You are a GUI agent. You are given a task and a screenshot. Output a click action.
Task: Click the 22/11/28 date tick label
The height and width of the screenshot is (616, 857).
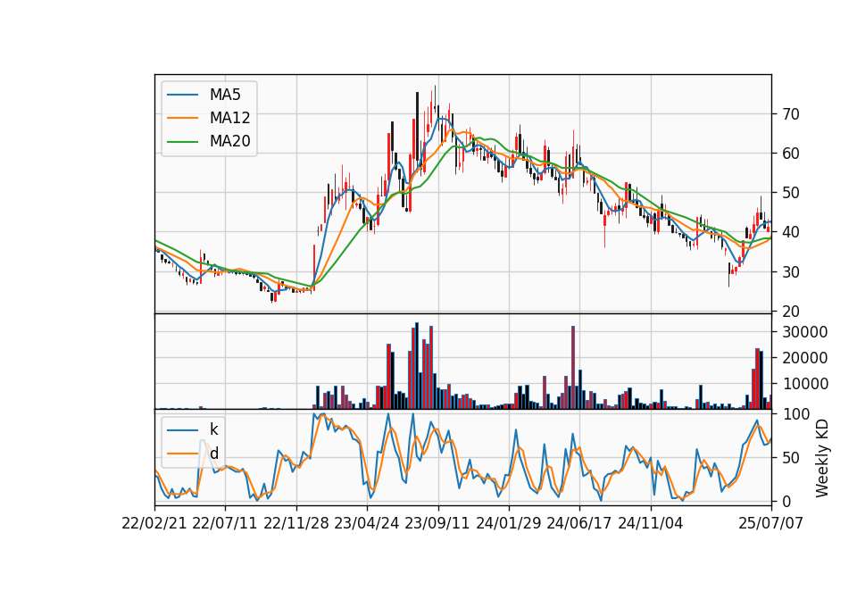[x=296, y=523]
